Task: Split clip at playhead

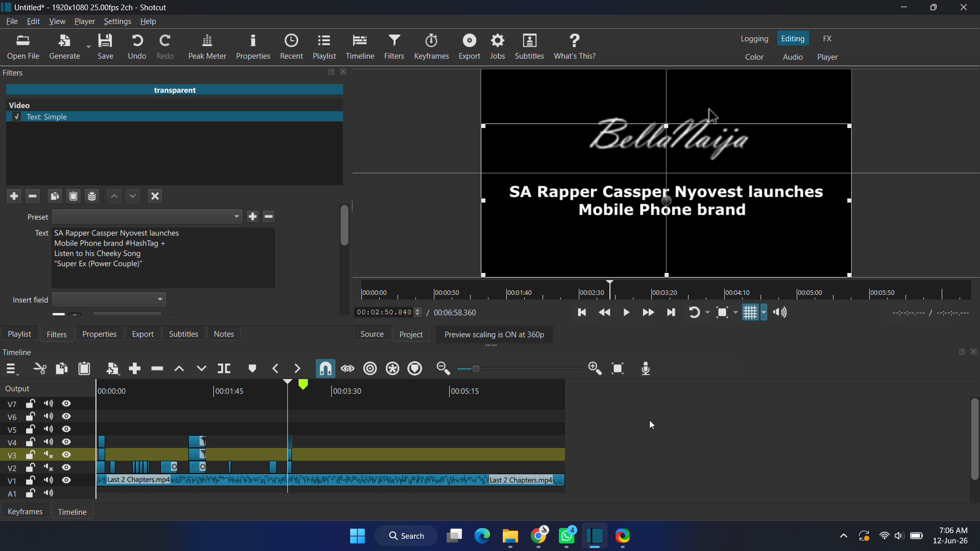Action: 224,368
